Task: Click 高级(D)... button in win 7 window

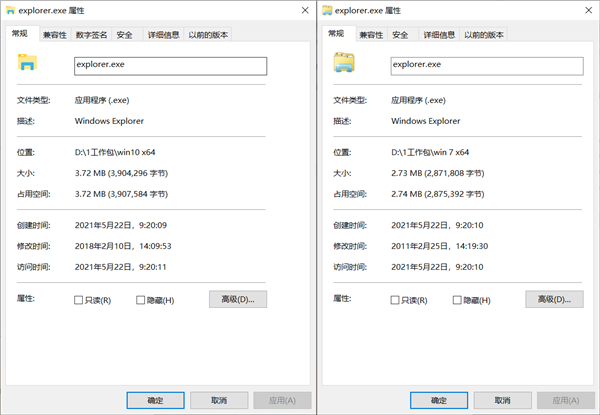Action: click(554, 299)
